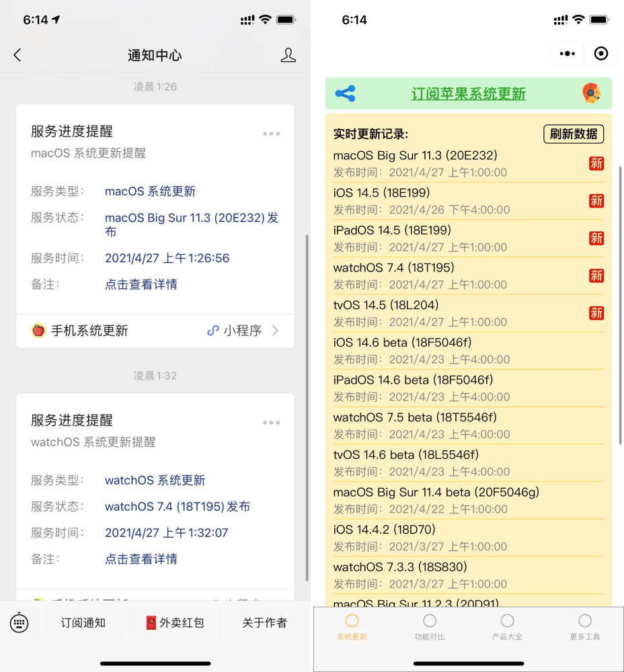This screenshot has height=672, width=624.
Task: Select the 功能对比 tab
Action: 429,627
